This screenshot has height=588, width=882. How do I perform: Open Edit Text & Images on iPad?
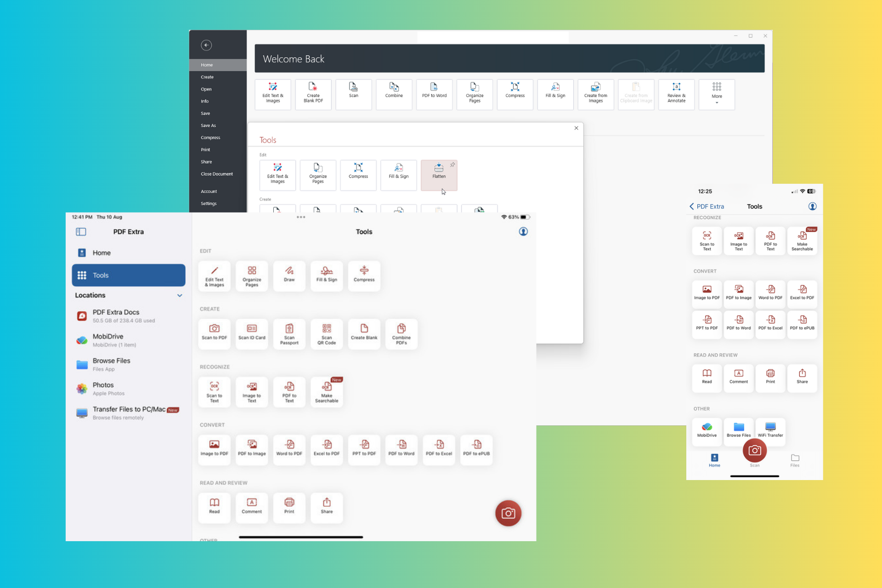point(215,276)
